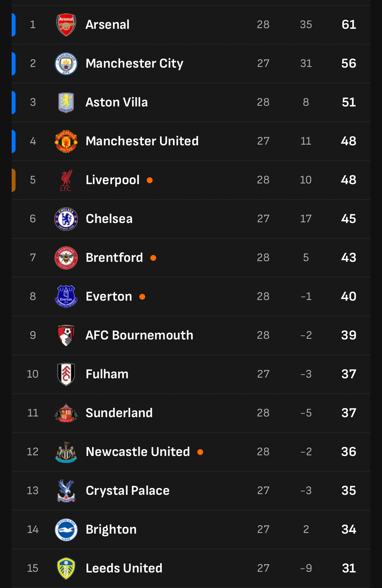The width and height of the screenshot is (382, 588).
Task: Tap the orange dot beside Everton
Action: (x=142, y=297)
